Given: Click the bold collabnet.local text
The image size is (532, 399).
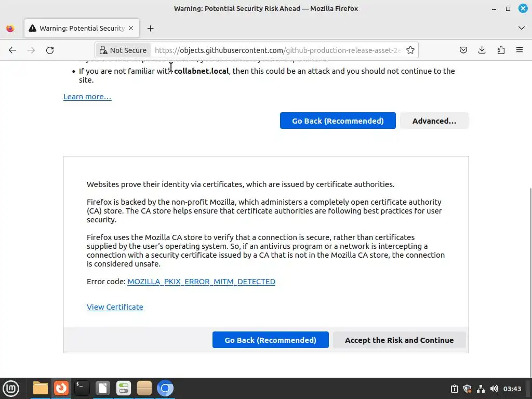Looking at the screenshot, I should pyautogui.click(x=201, y=71).
